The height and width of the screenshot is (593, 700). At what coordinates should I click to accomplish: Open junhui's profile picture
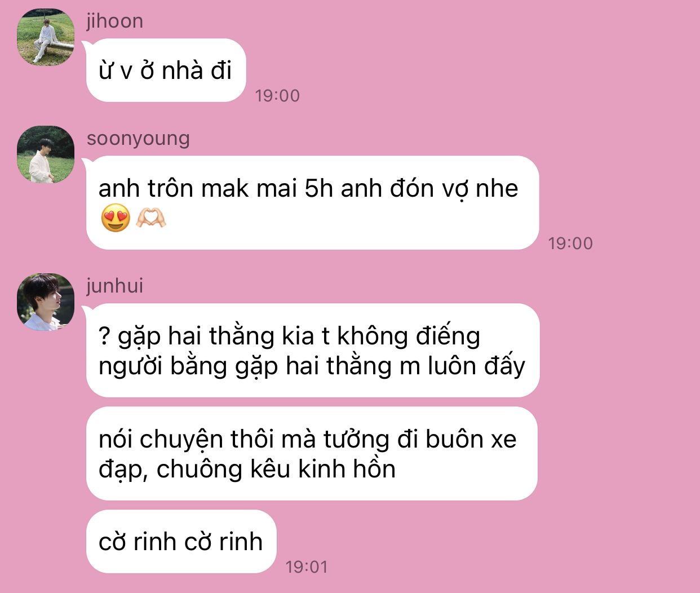click(x=46, y=302)
